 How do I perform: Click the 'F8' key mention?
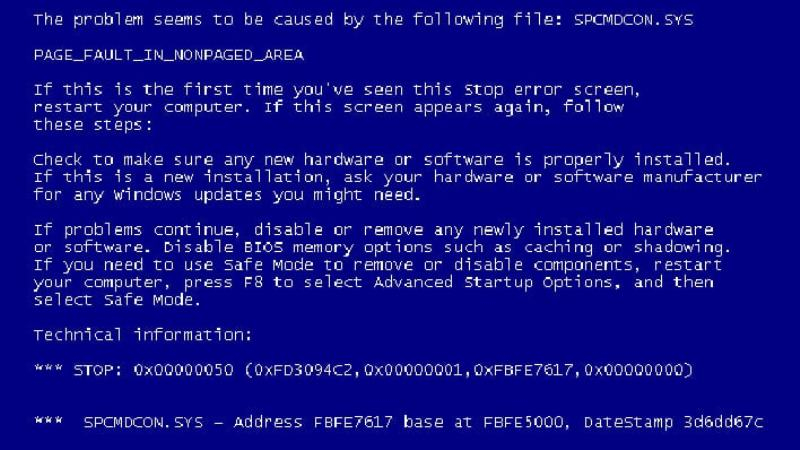coord(253,282)
